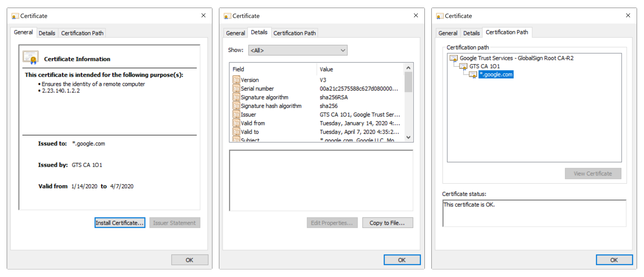Click the field list scroll up arrow
This screenshot has height=277, width=644.
pyautogui.click(x=408, y=68)
